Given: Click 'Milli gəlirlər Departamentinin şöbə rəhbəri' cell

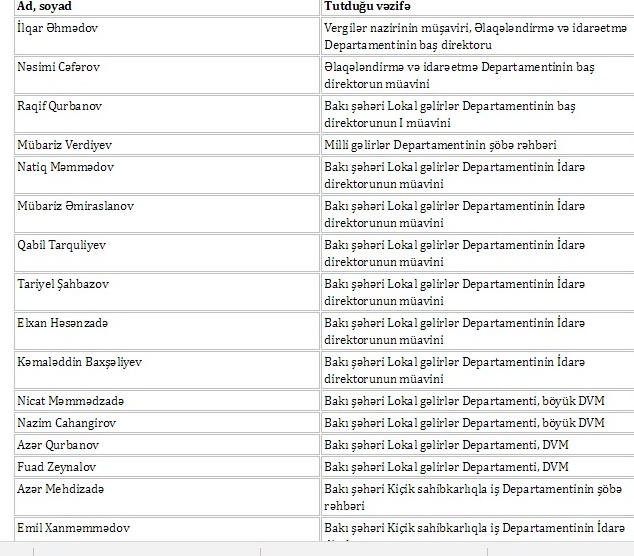Looking at the screenshot, I should click(x=478, y=145).
